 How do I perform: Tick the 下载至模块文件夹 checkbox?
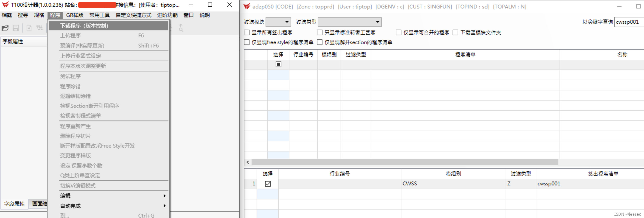tap(455, 32)
